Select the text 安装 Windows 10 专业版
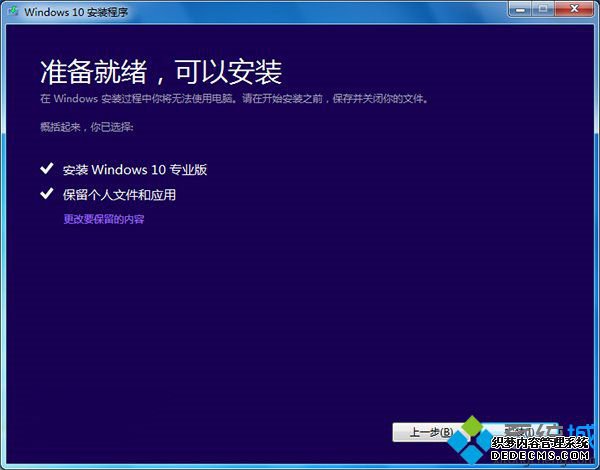The height and width of the screenshot is (470, 600). coord(135,170)
